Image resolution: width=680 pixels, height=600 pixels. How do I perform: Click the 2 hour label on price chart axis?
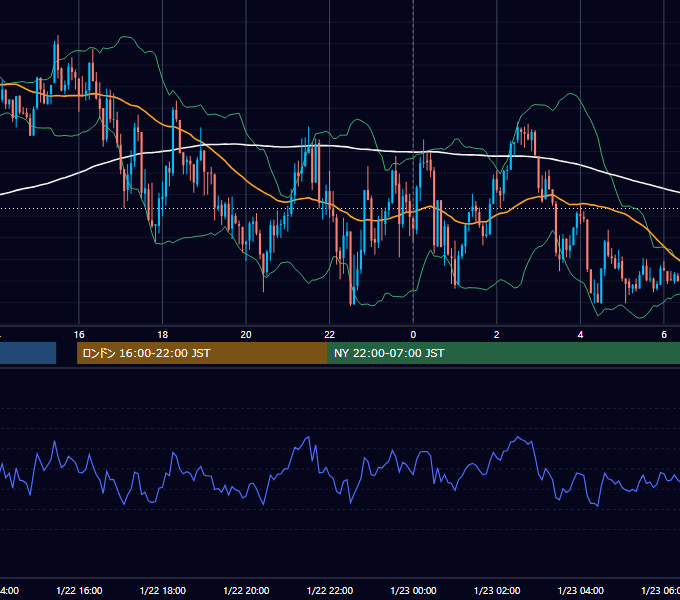[x=497, y=334]
